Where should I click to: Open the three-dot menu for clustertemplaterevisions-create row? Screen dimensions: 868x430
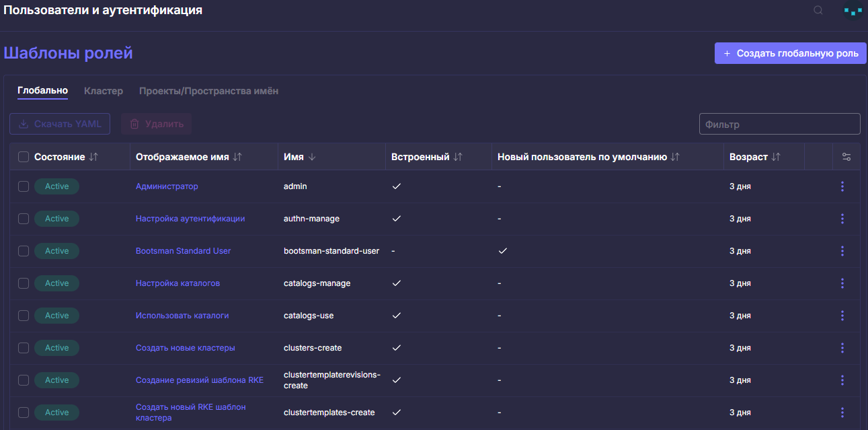(x=842, y=380)
